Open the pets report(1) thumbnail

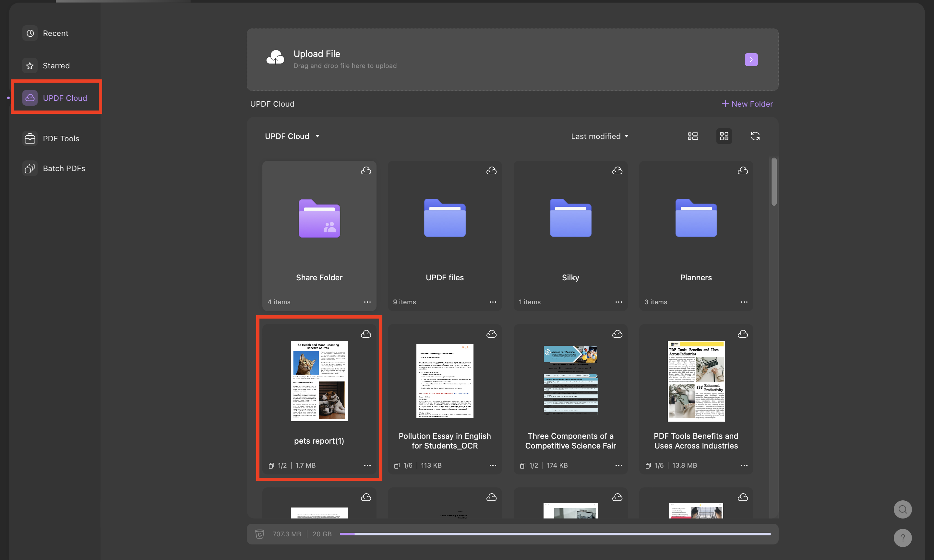coord(319,381)
